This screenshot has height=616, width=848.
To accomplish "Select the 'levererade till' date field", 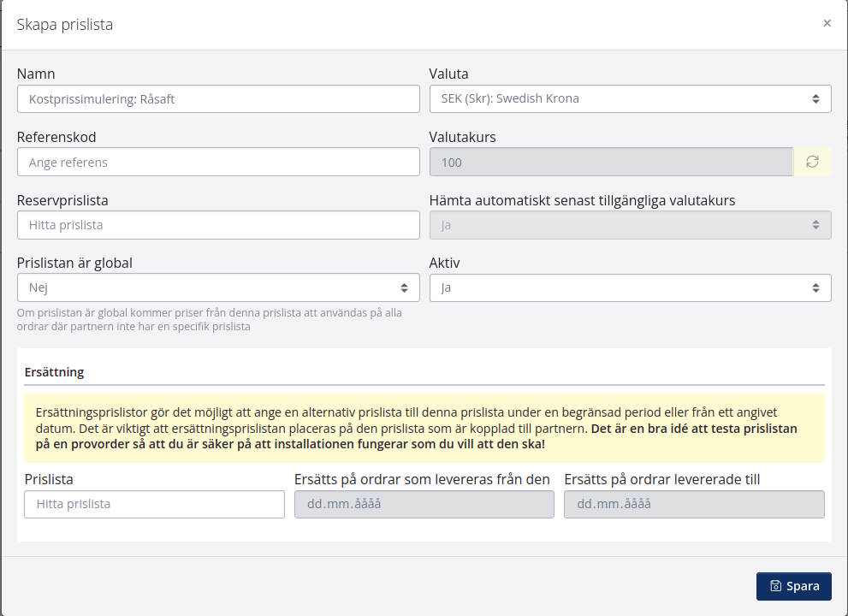I will pyautogui.click(x=694, y=504).
